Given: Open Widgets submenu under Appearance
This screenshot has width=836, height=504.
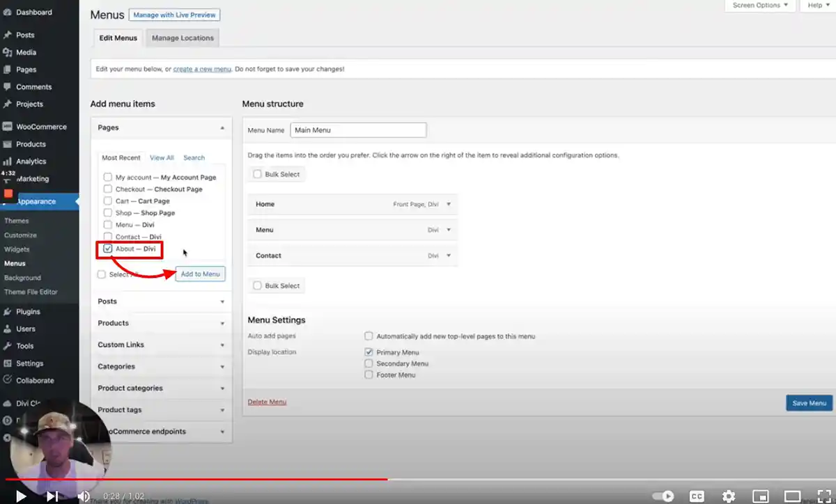Looking at the screenshot, I should pos(17,249).
